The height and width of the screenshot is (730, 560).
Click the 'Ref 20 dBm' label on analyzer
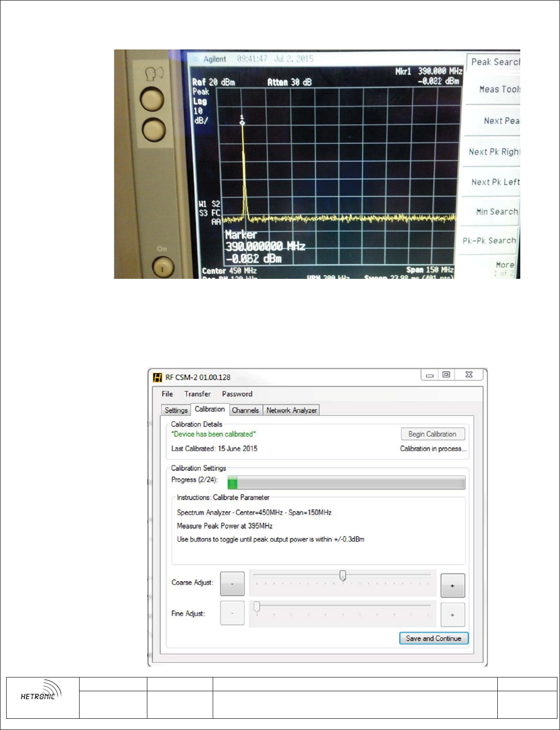tap(213, 82)
